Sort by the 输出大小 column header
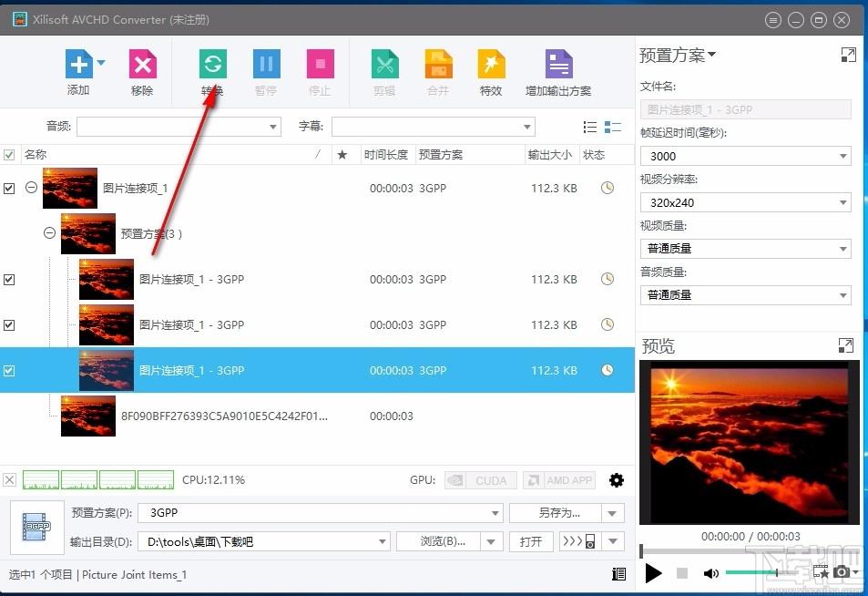 550,155
